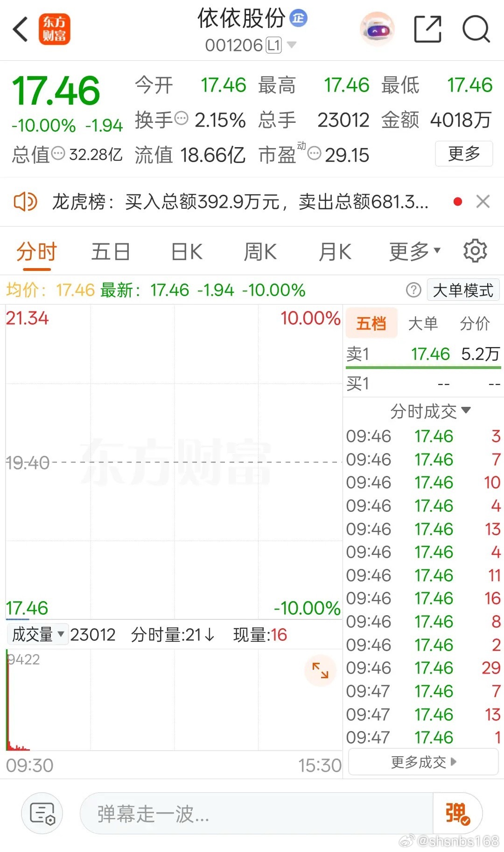Open the 更多 chart period dropdown

(x=415, y=251)
